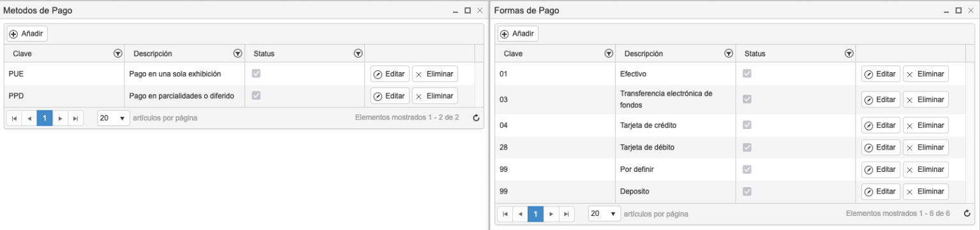The image size is (980, 230).
Task: Open items per page dropdown in Metodos de Pago
Action: pyautogui.click(x=114, y=118)
